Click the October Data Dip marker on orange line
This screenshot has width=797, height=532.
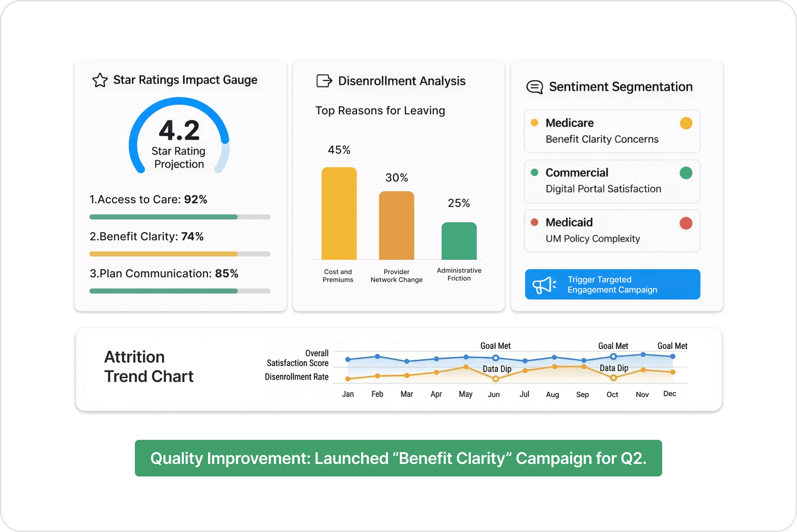(x=613, y=378)
